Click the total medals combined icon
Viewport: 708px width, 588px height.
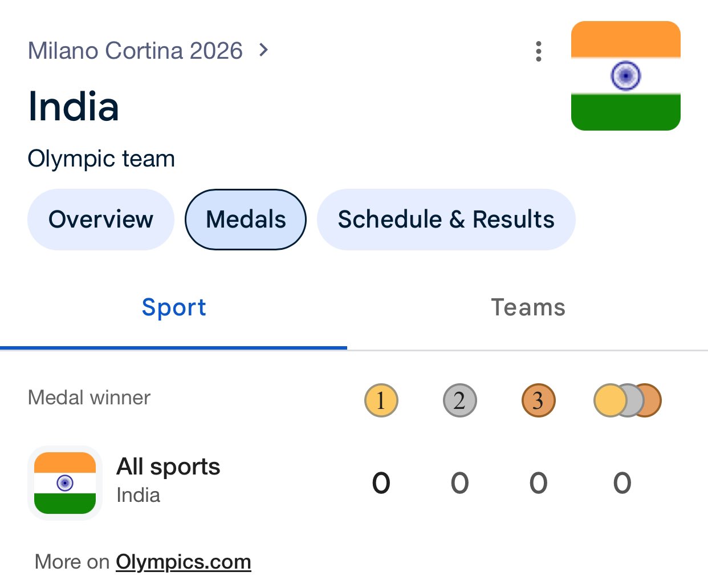point(627,400)
